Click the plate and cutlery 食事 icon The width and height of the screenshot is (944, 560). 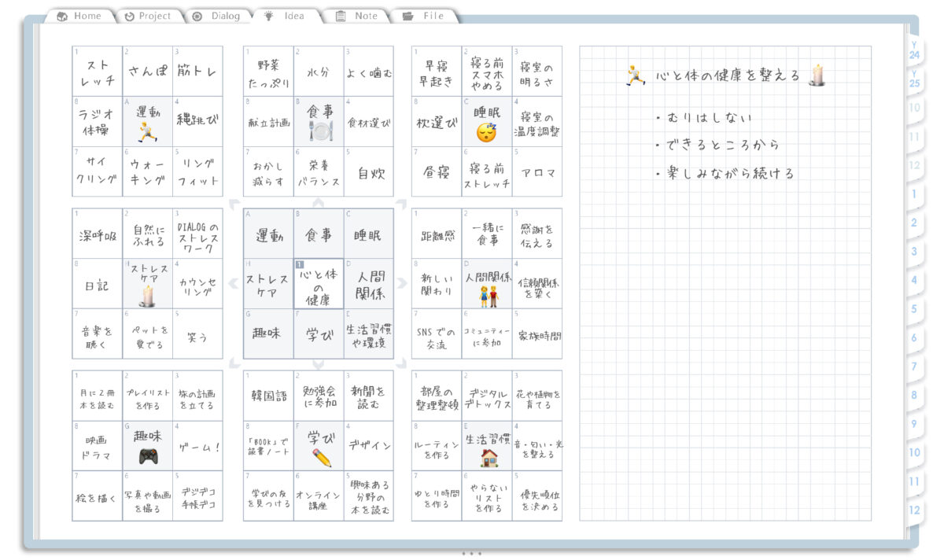(x=319, y=131)
